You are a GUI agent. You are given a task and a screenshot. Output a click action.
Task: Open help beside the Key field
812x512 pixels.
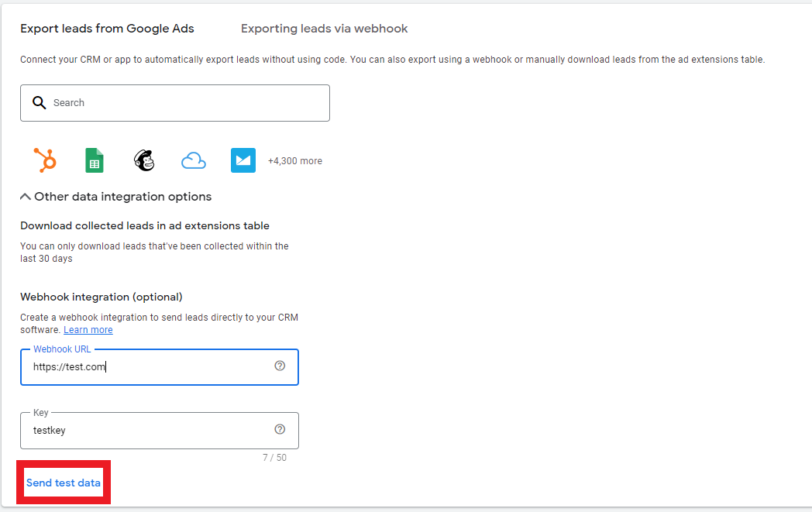[x=280, y=429]
